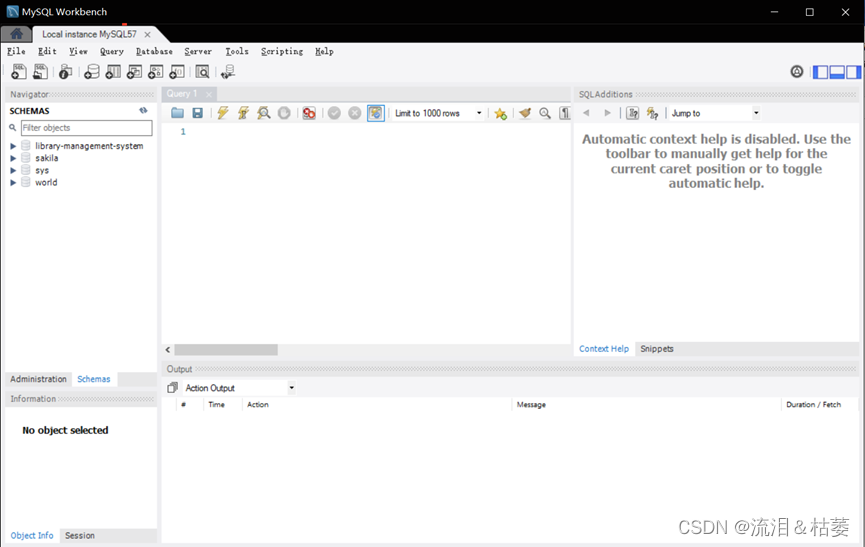This screenshot has width=865, height=547.
Task: Select Query 1 editor tab
Action: pyautogui.click(x=182, y=94)
